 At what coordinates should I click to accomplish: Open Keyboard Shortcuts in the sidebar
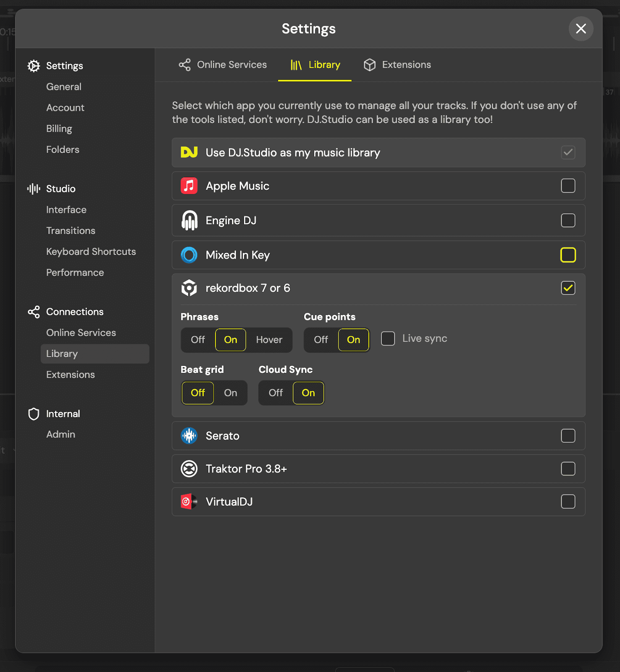pos(91,252)
